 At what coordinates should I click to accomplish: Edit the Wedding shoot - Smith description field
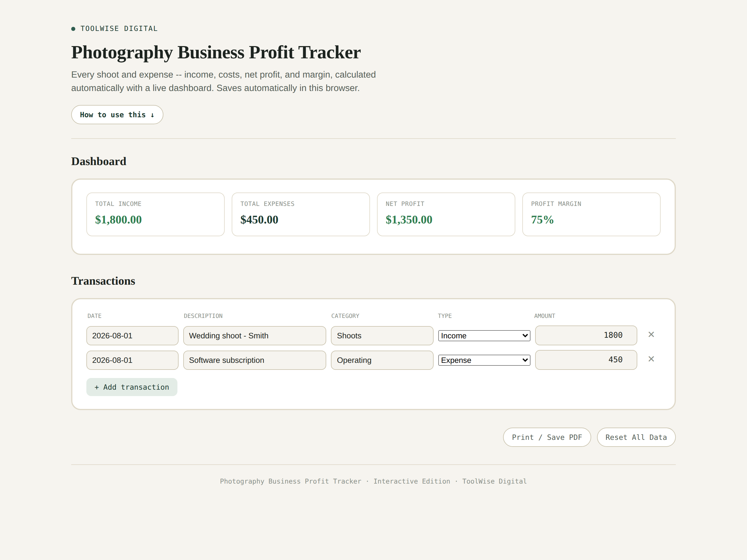(255, 336)
